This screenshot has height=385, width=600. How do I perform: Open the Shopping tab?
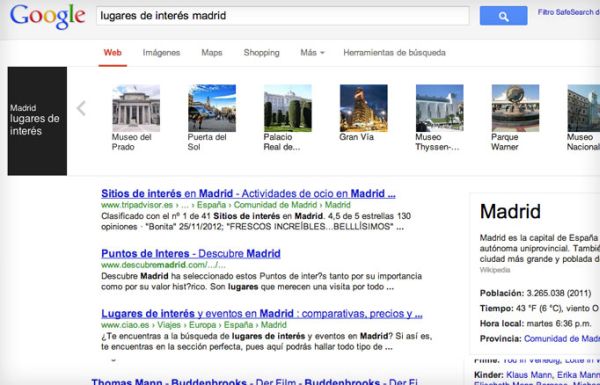pos(261,53)
